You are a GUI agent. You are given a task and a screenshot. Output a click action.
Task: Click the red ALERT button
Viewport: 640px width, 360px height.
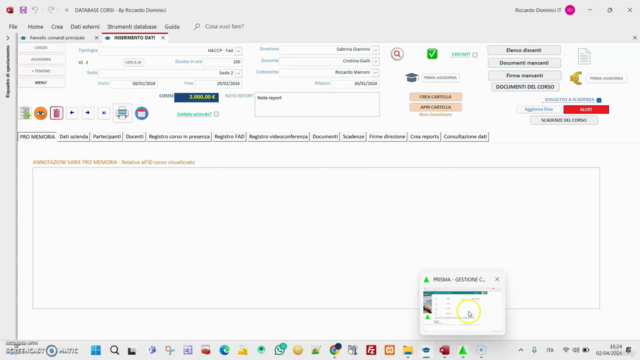pyautogui.click(x=586, y=109)
